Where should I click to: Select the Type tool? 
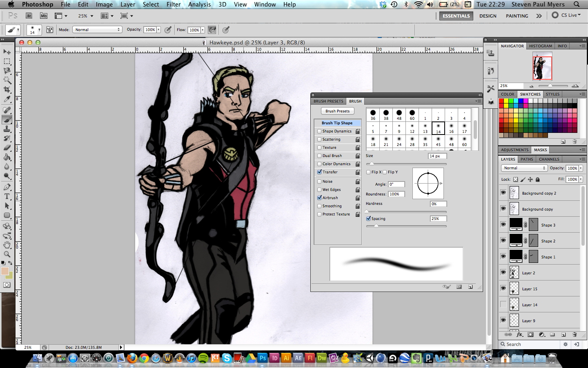click(x=7, y=196)
